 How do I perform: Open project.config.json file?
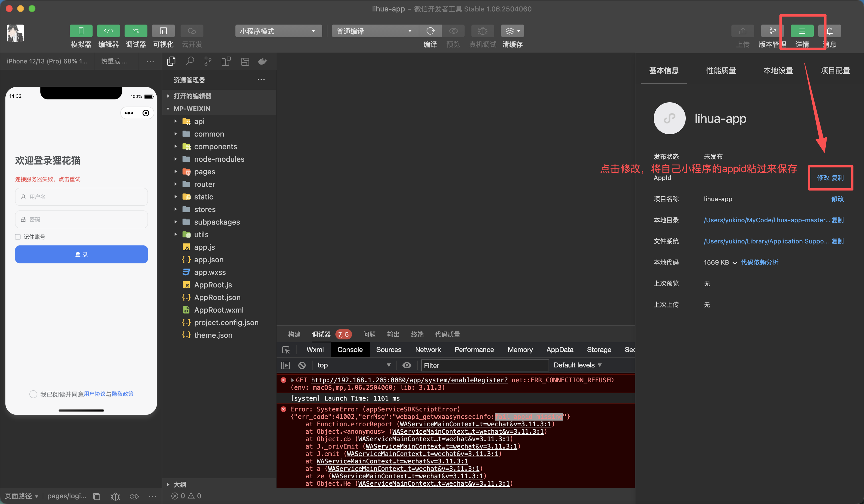point(226,323)
